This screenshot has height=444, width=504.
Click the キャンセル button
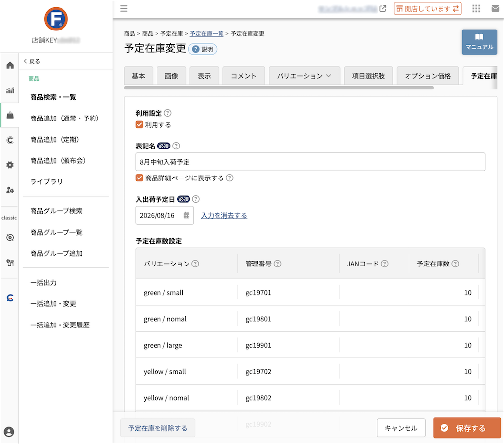401,428
